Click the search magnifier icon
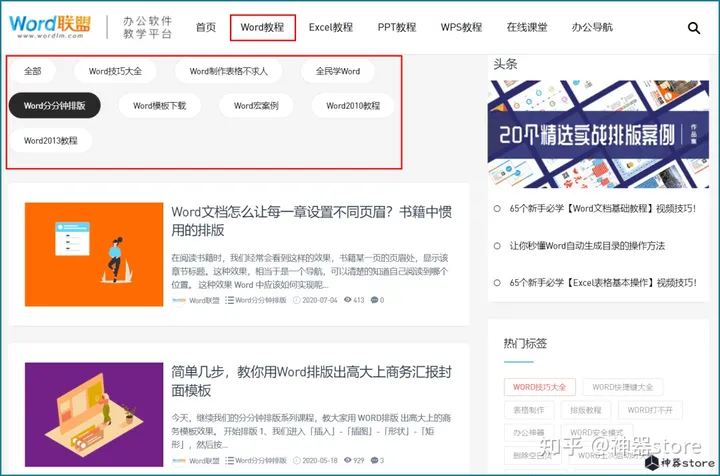 tap(694, 28)
